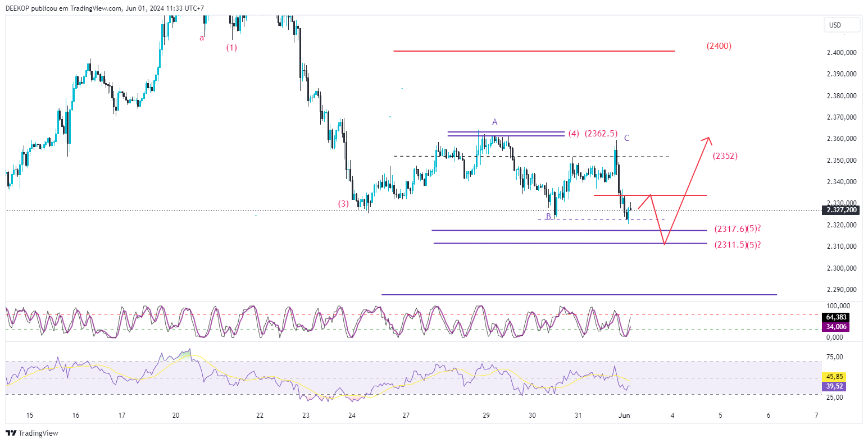The height and width of the screenshot is (443, 868).
Task: Click the (2362.5) annotation
Action: click(x=601, y=134)
